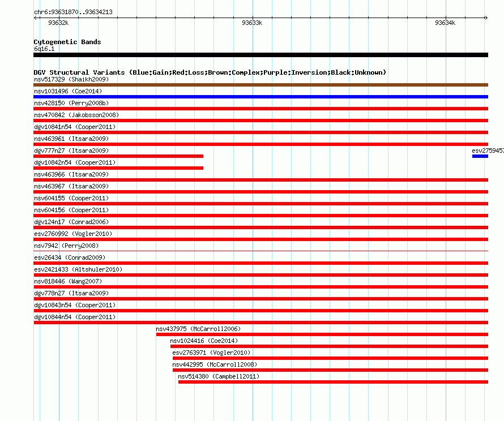Select variant nsv818446 (Wang2007)

coord(68,281)
